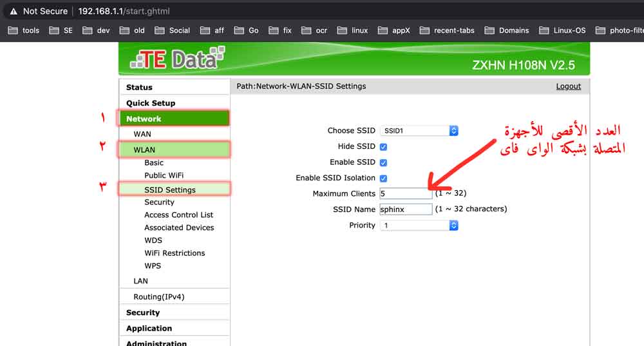Uncheck the Enable SSID checkbox
The image size is (644, 346).
384,162
